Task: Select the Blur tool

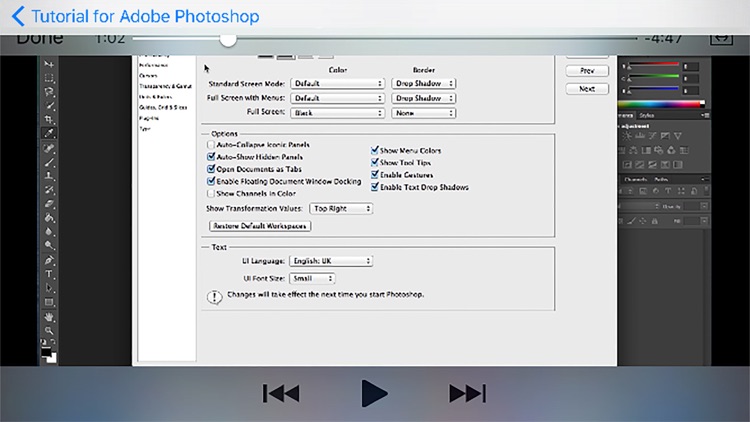Action: point(49,232)
